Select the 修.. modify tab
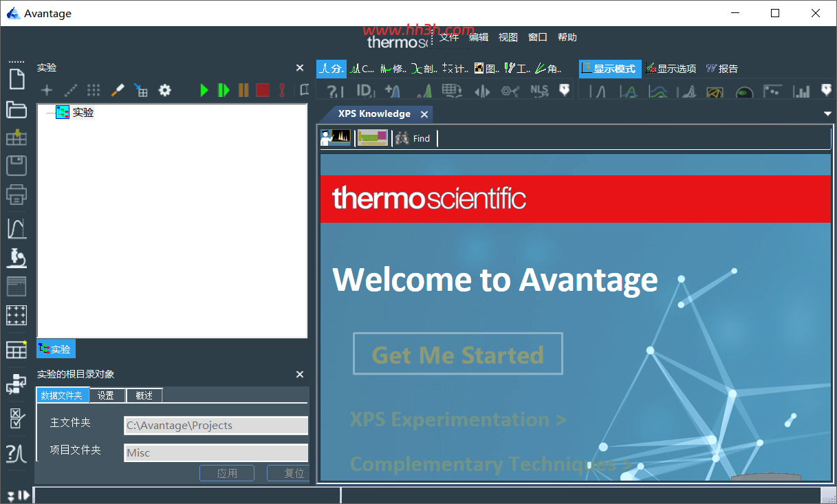Screen dimensions: 837x504 click(x=393, y=69)
